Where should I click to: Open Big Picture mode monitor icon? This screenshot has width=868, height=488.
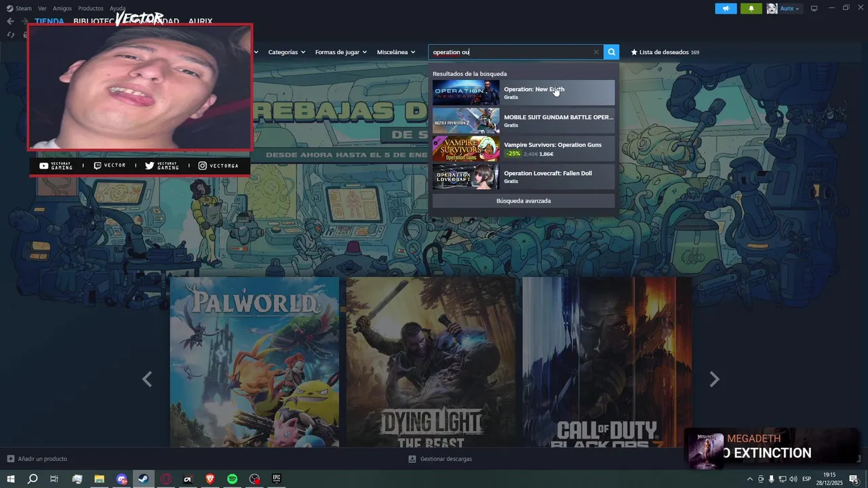click(x=814, y=9)
